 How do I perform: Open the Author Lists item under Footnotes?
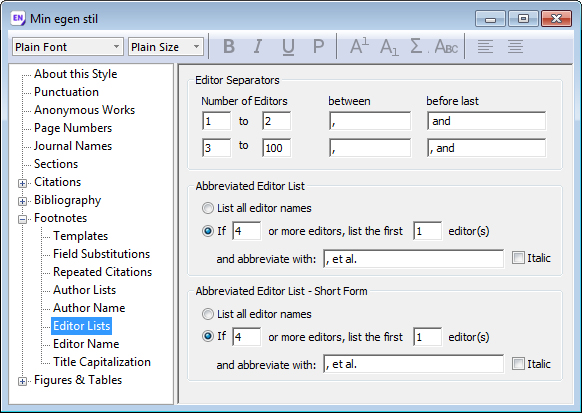point(84,290)
